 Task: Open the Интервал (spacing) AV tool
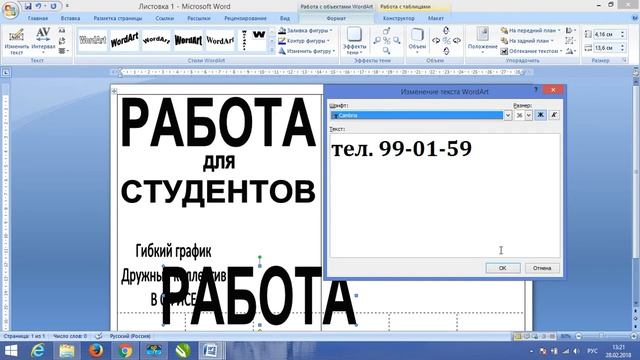[x=43, y=41]
